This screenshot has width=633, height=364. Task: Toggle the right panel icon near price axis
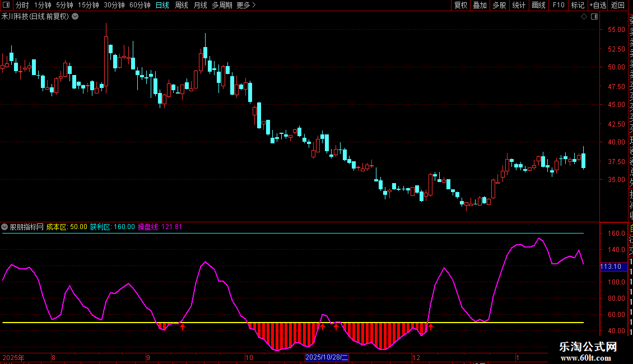pyautogui.click(x=594, y=16)
